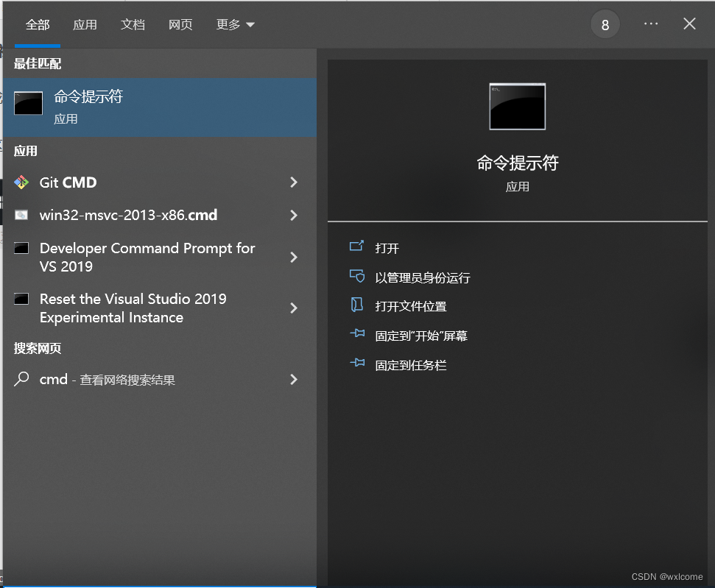Click the open file location icon
The height and width of the screenshot is (588, 715).
click(x=356, y=305)
